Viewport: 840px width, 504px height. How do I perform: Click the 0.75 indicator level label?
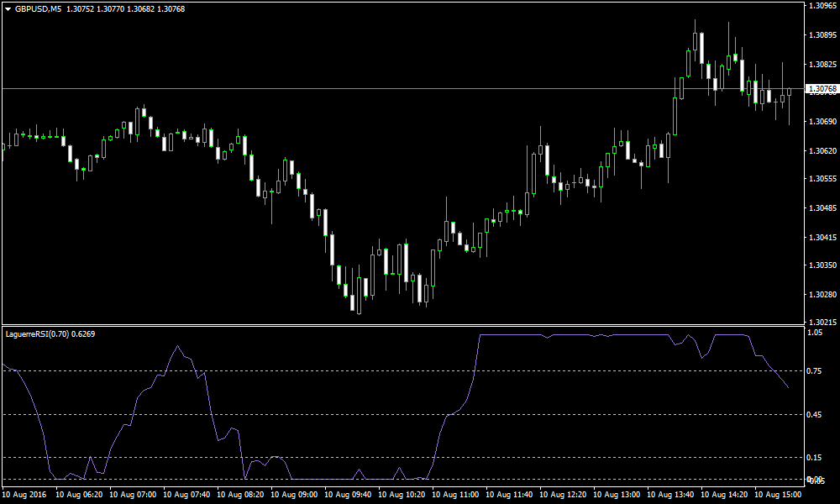pos(814,371)
